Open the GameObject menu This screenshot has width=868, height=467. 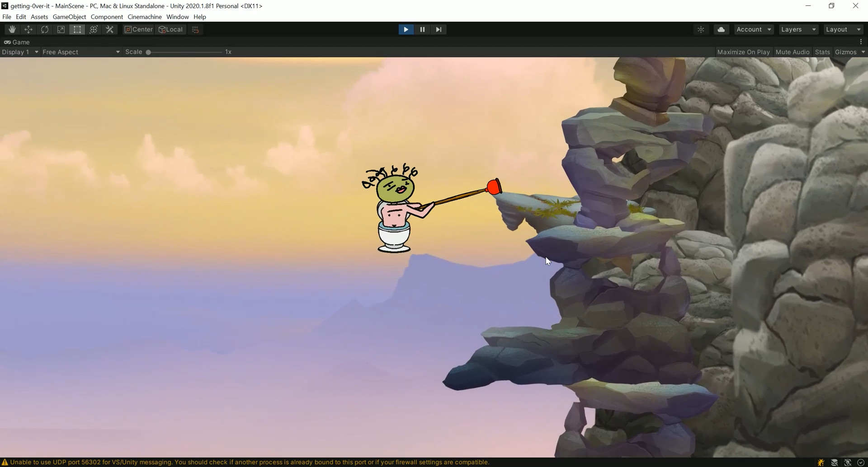(x=69, y=17)
